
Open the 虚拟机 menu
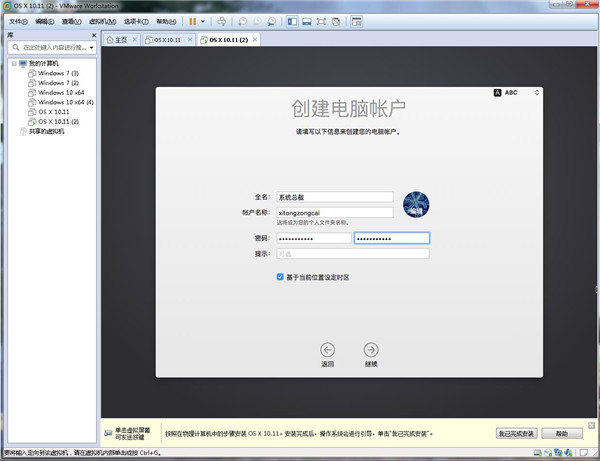(103, 22)
